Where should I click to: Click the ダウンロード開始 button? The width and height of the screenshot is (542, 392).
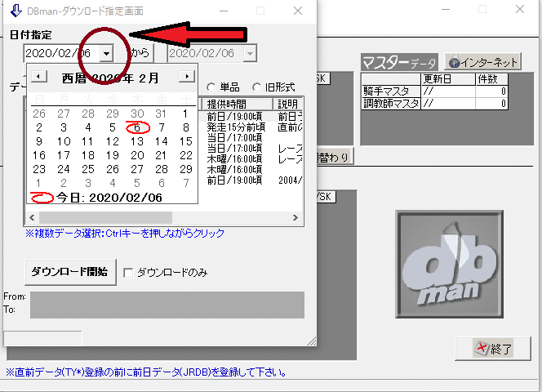tap(70, 272)
